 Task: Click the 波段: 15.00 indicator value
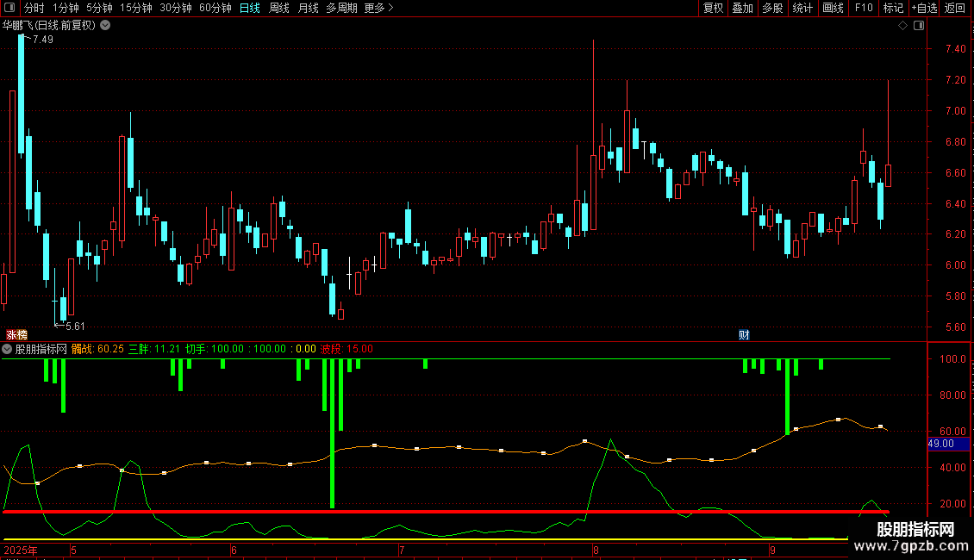click(347, 349)
